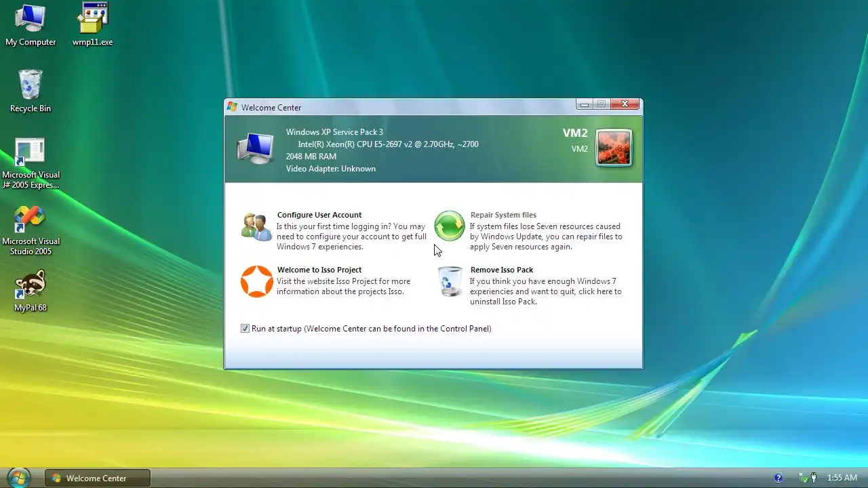Open the Configure User Account link
The image size is (868, 488).
click(319, 215)
